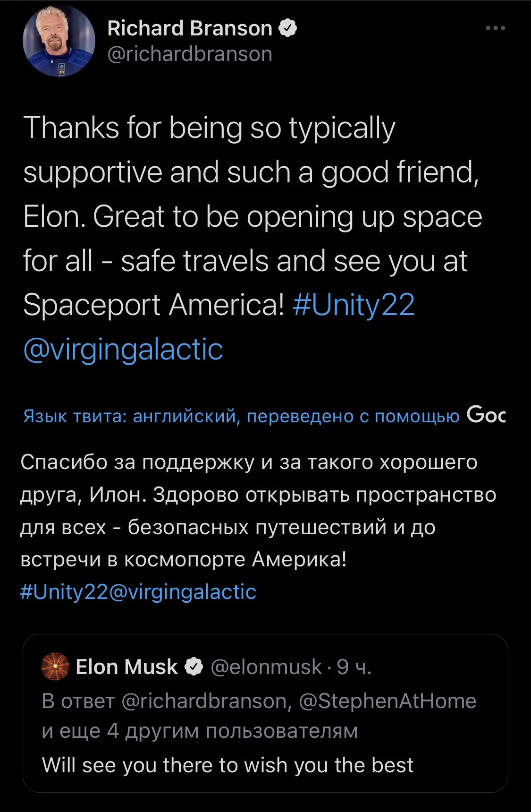The image size is (531, 812).
Task: Expand the 4 other replied users
Action: click(x=200, y=731)
